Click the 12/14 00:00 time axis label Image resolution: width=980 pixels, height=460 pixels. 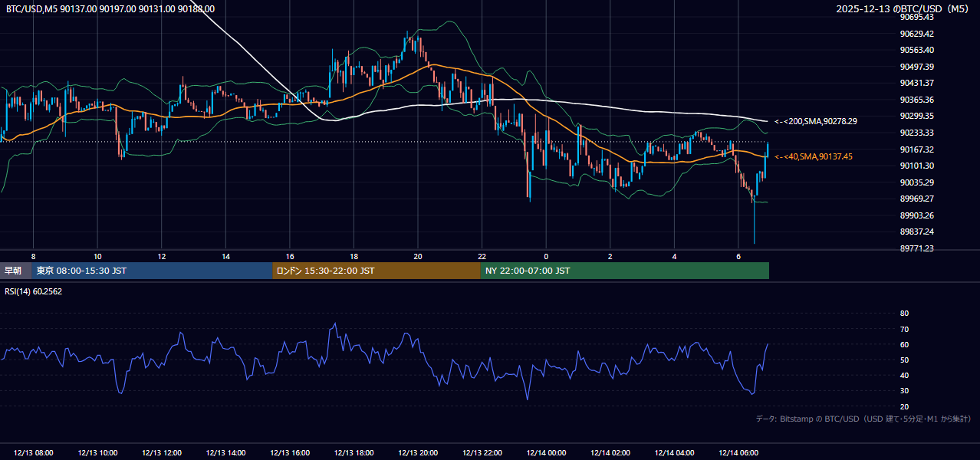(546, 453)
